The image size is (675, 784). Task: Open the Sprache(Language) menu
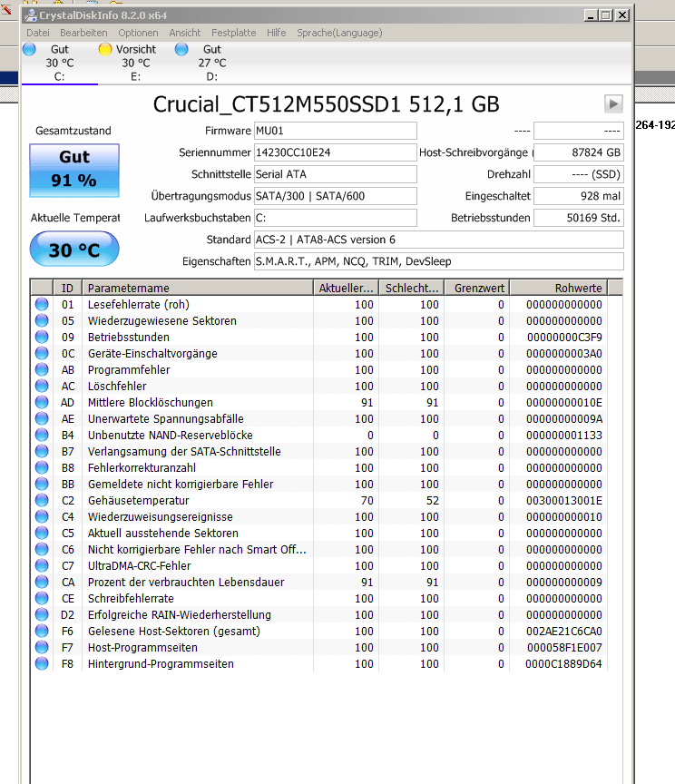[x=339, y=33]
